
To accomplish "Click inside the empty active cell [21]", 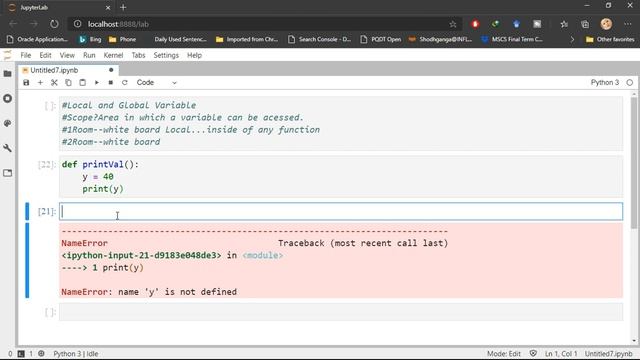I will 341,211.
